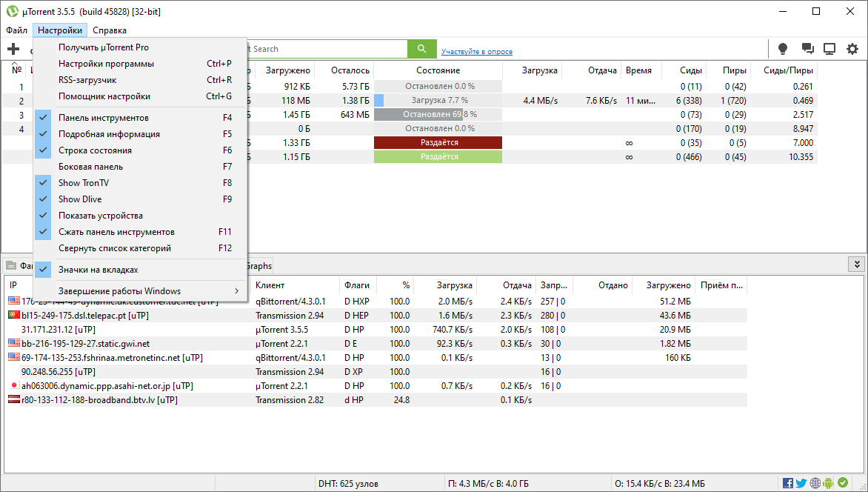Screen dimensions: 868x492
Task: Open the Участвуйте в опросе link
Action: (x=477, y=52)
